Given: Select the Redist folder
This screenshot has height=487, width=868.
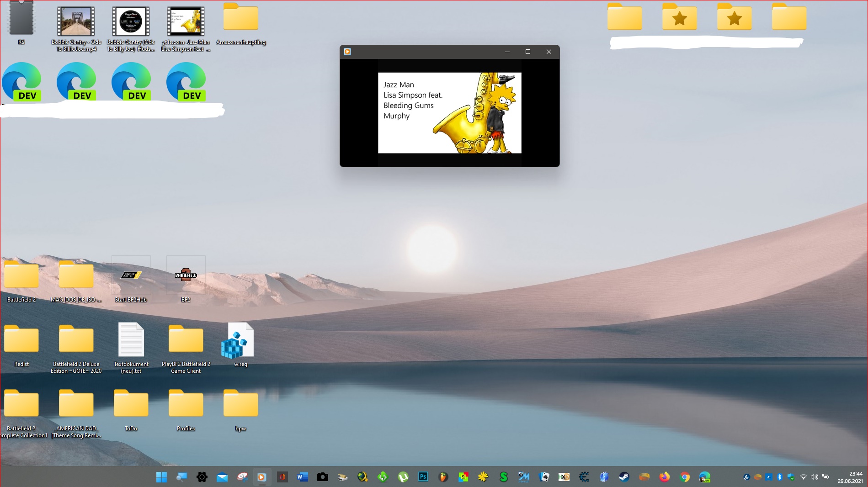Looking at the screenshot, I should (21, 345).
